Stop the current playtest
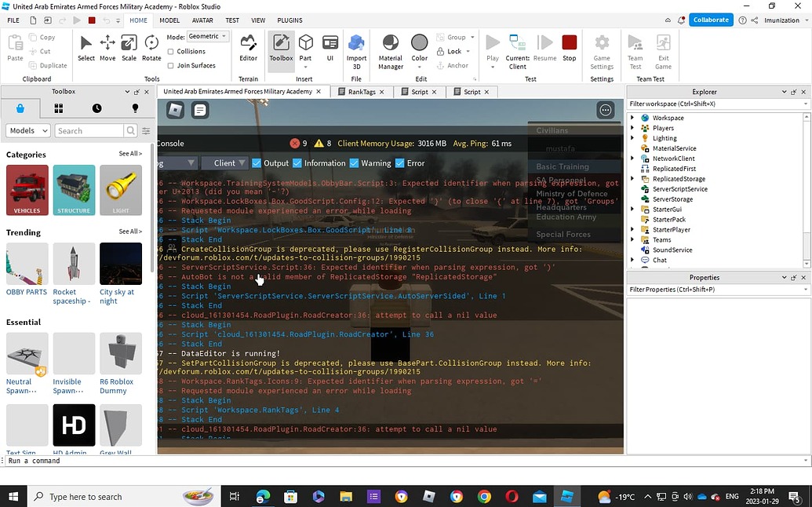 tap(569, 49)
